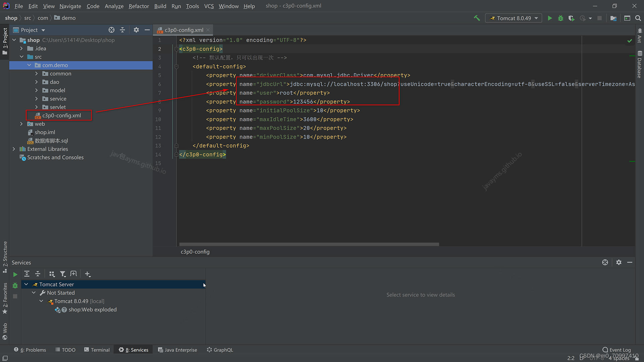Run service with Services play button
Image resolution: width=644 pixels, height=362 pixels.
click(x=15, y=275)
